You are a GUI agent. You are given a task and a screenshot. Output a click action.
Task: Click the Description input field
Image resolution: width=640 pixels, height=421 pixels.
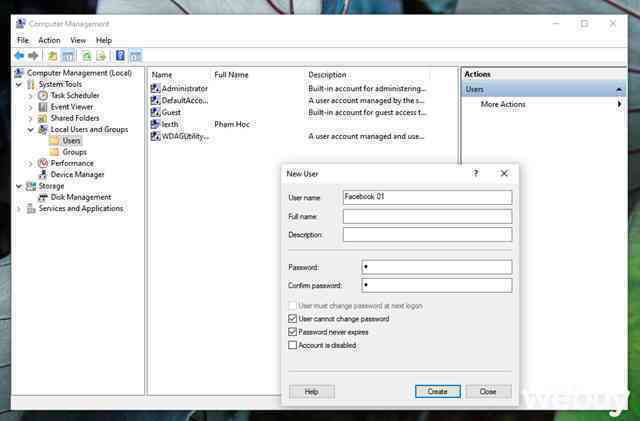coord(427,235)
